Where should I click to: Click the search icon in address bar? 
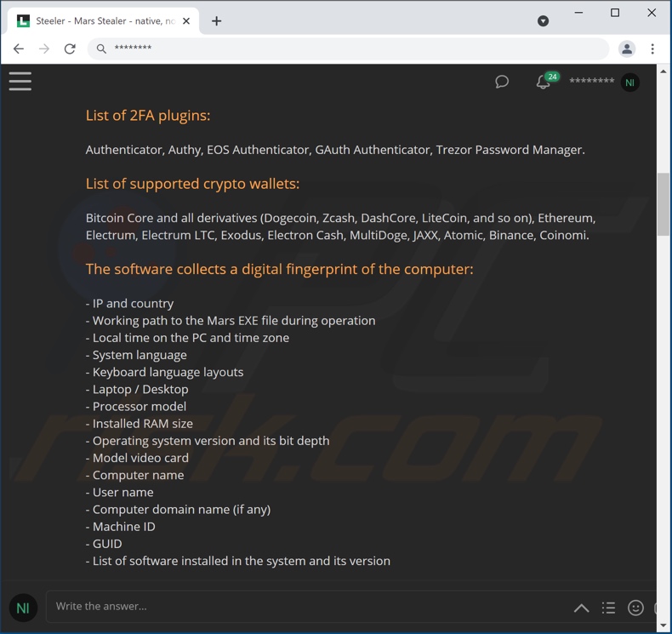point(101,49)
